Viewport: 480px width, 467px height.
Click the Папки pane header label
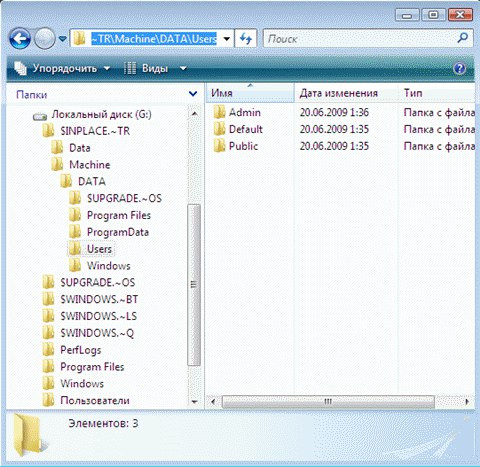32,95
